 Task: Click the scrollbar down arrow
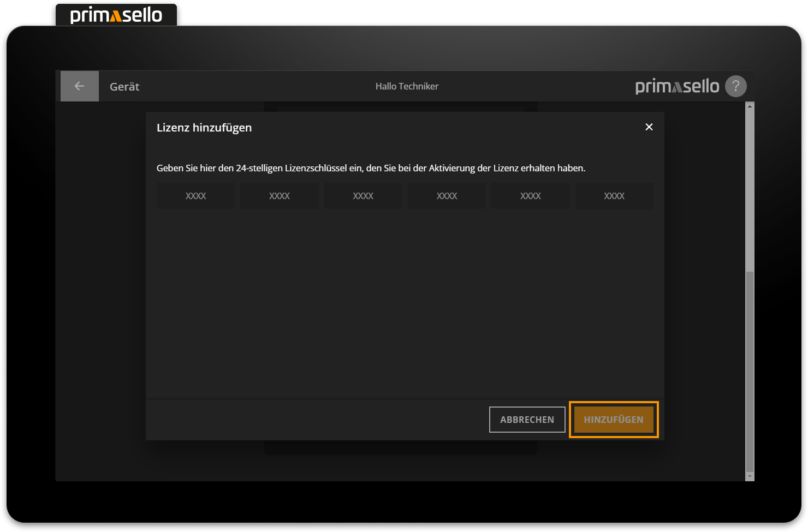tap(749, 476)
